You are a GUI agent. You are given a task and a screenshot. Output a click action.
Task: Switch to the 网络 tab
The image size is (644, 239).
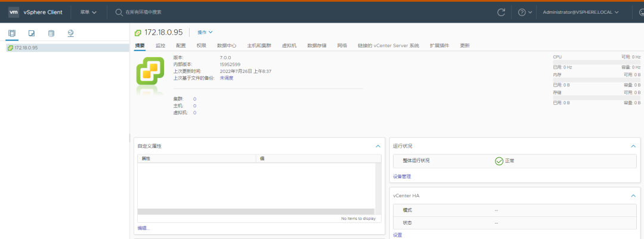tap(342, 45)
